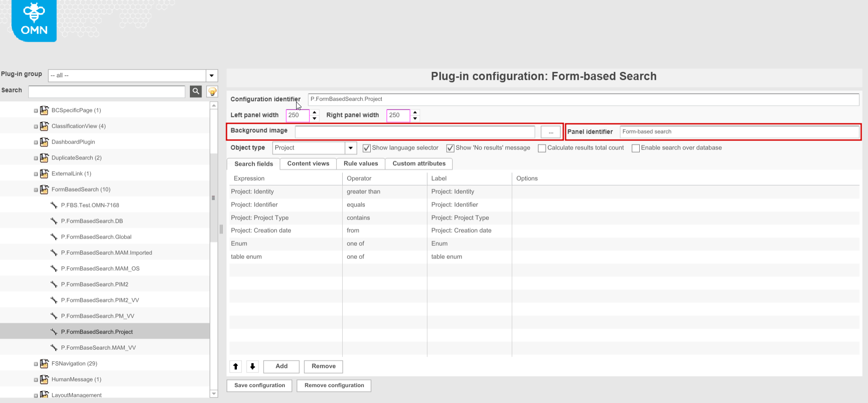Click the DashboardPlugin plug-in icon
The width and height of the screenshot is (868, 403).
click(44, 142)
